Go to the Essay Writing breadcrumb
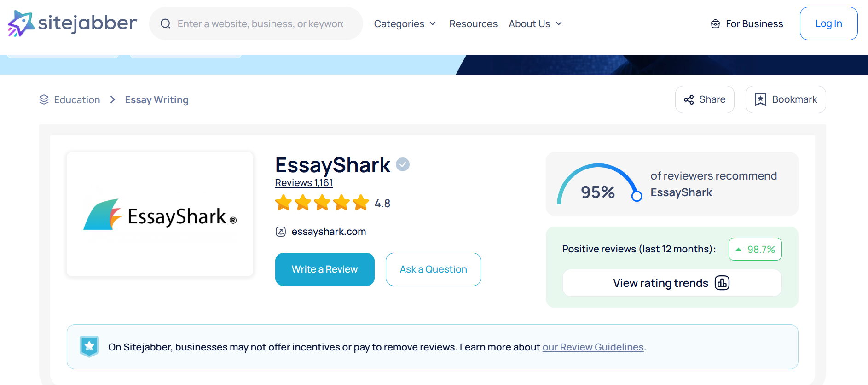Viewport: 868px width, 385px height. pos(156,100)
